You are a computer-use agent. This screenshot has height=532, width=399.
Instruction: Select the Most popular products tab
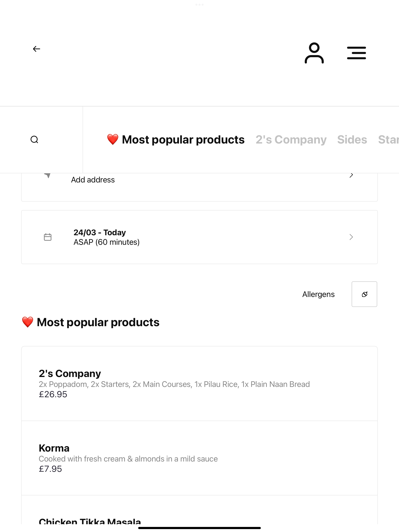(x=176, y=139)
